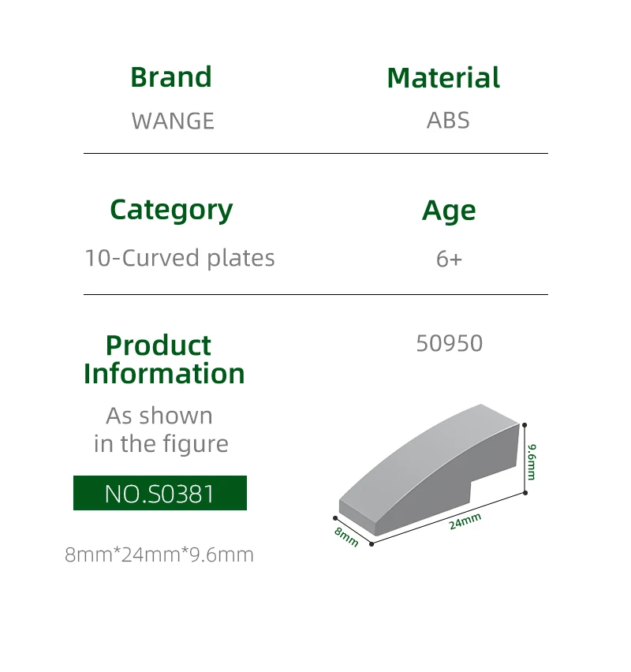Select the ABS material text
The width and height of the screenshot is (631, 672).
tap(448, 120)
